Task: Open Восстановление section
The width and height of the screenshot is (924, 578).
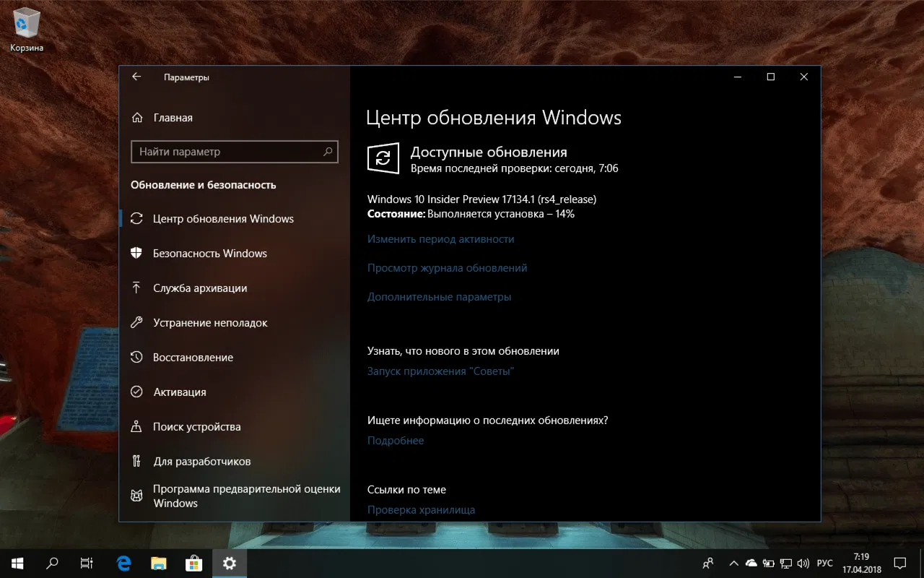Action: tap(235, 358)
